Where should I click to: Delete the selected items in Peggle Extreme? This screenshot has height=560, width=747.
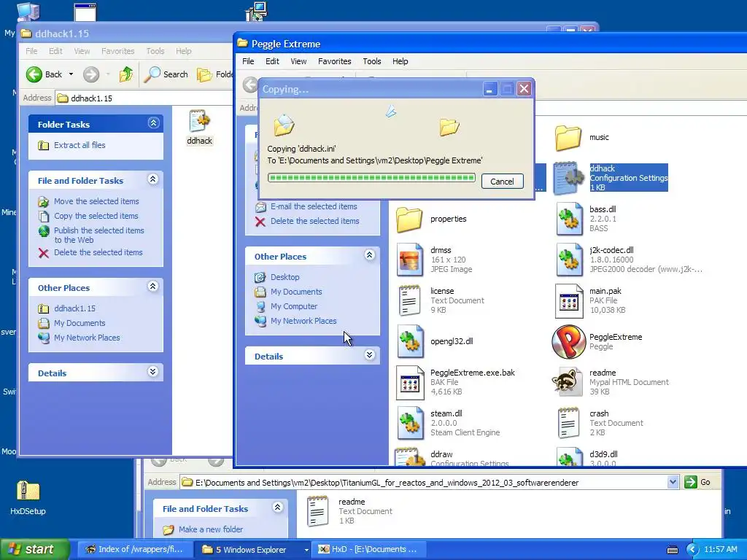click(x=315, y=222)
